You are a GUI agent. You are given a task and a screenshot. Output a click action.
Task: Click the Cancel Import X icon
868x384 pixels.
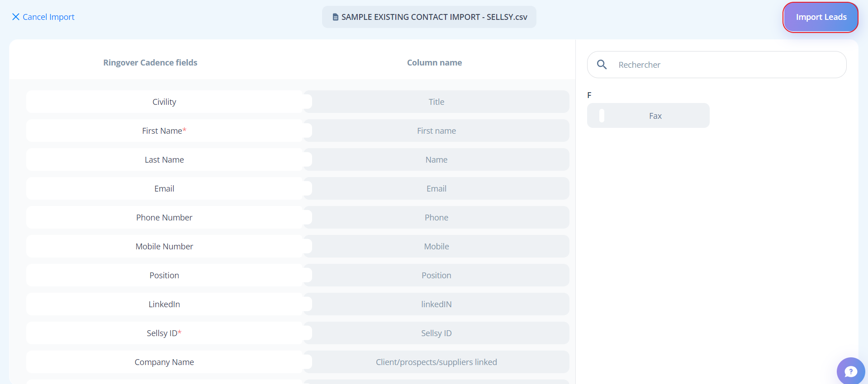(x=15, y=17)
